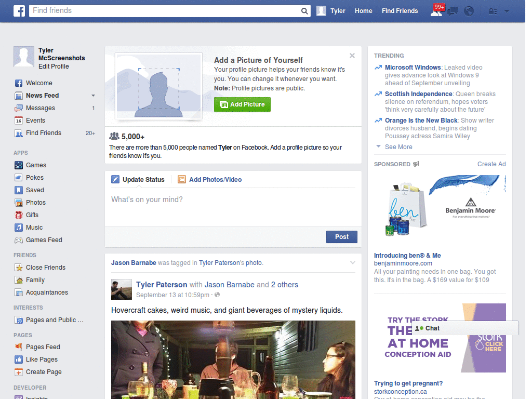Open friend requests icon with 99+ badge
The width and height of the screenshot is (532, 399).
tap(436, 11)
